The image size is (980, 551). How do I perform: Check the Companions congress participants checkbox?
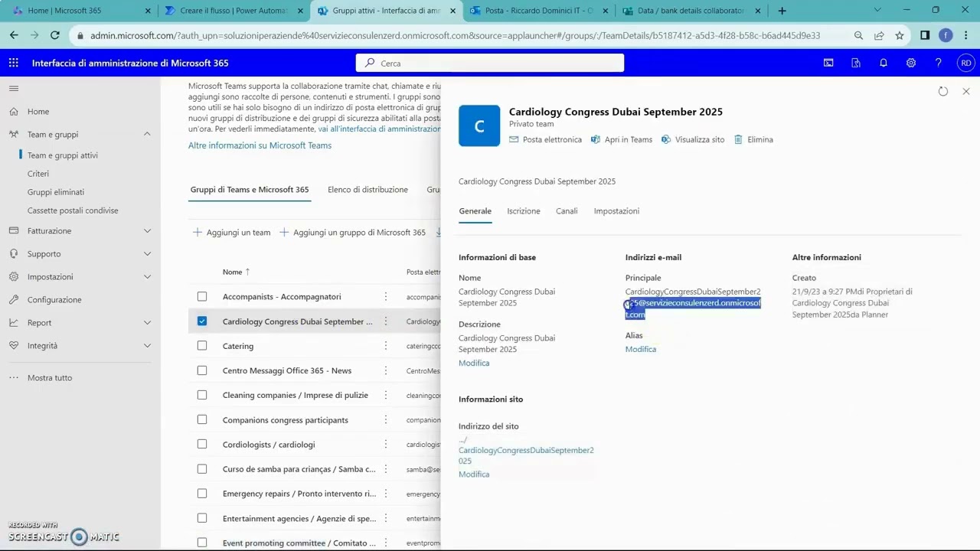click(x=202, y=419)
